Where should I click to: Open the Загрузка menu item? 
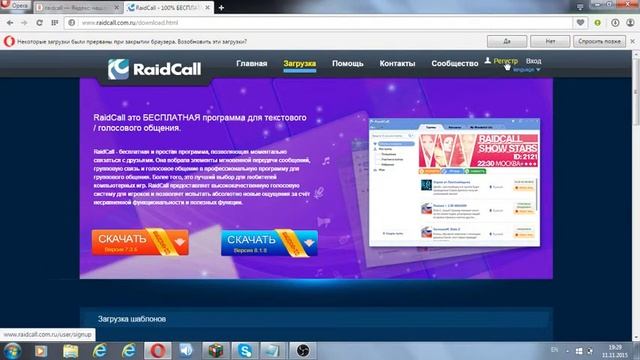tap(300, 64)
